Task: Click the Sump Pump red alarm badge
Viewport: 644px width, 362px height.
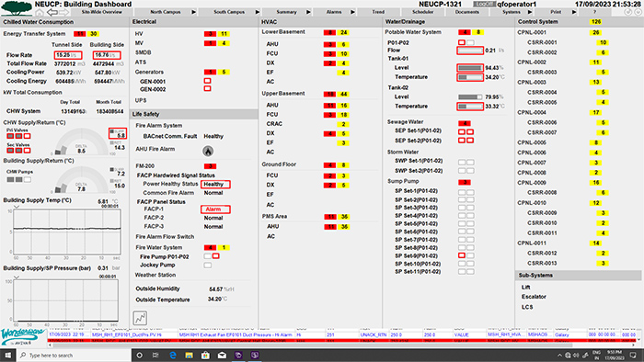Action: click(x=465, y=182)
